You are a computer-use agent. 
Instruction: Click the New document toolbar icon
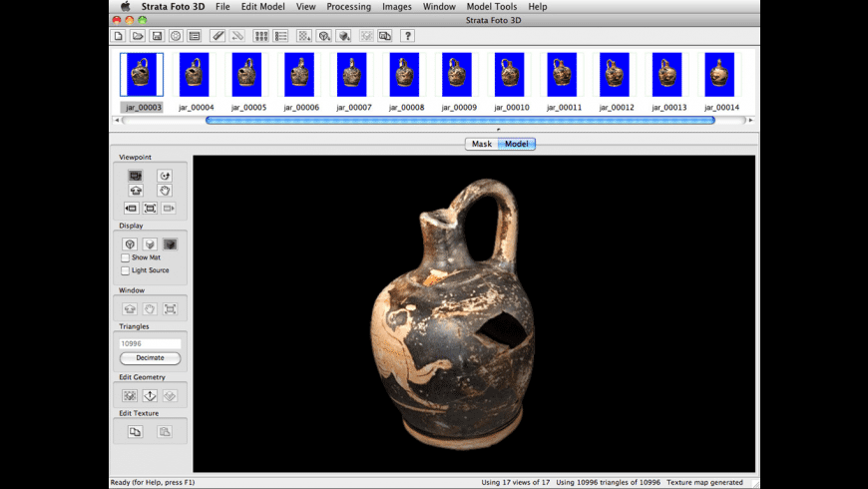[119, 36]
